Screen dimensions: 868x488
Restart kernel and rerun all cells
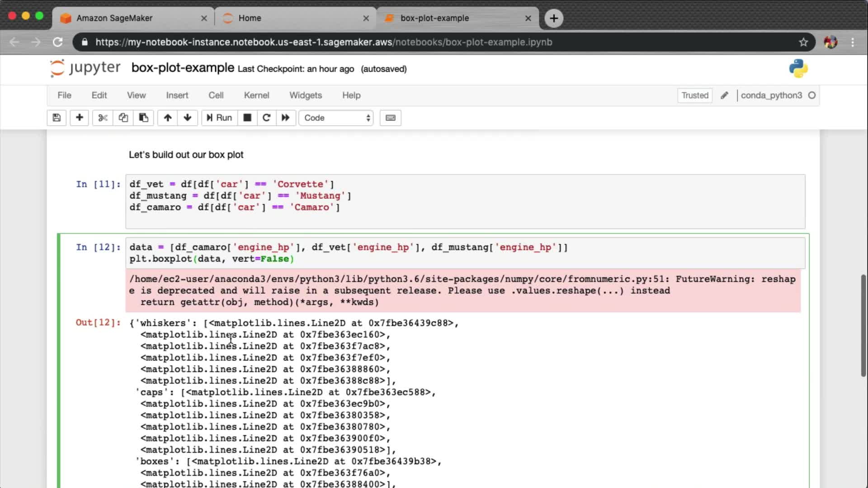point(285,118)
